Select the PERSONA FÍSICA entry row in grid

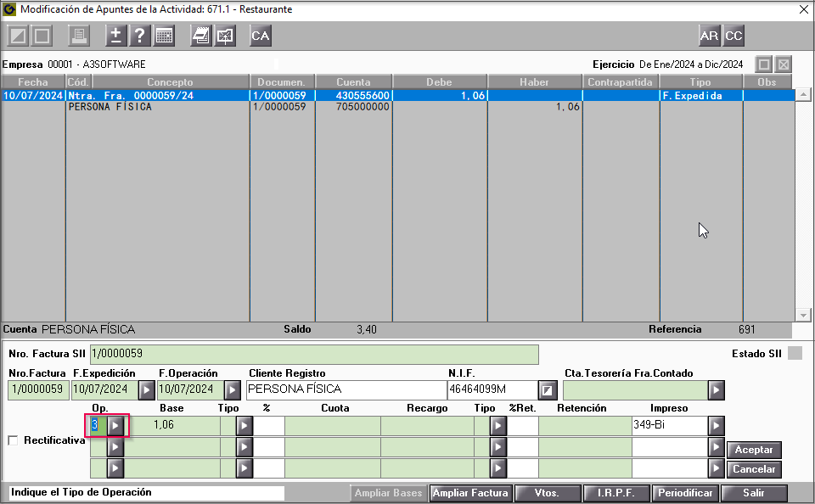pyautogui.click(x=398, y=107)
